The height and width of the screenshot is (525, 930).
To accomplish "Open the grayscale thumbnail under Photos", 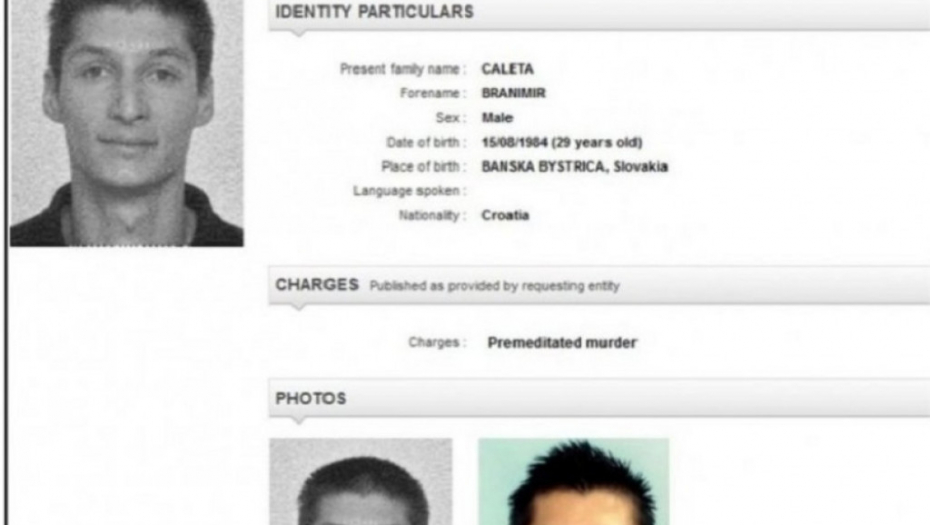I will [361, 482].
